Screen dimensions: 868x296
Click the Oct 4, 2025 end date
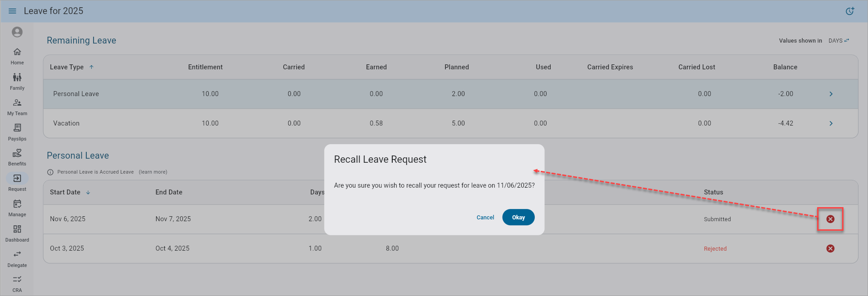pyautogui.click(x=173, y=248)
